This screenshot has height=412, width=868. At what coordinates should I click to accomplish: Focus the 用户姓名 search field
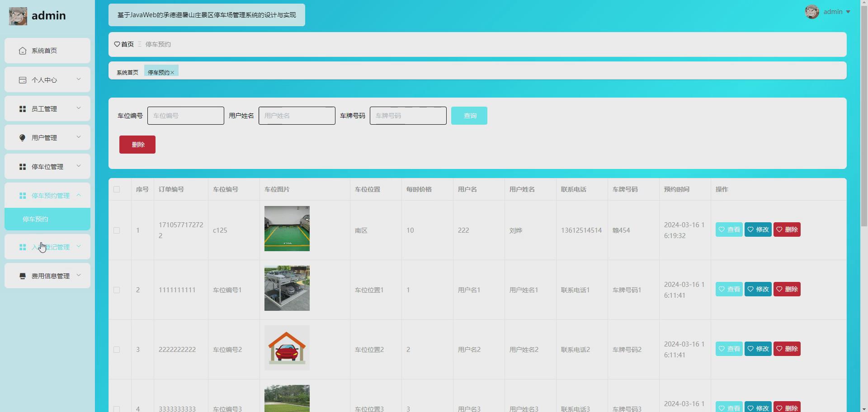[x=297, y=116]
